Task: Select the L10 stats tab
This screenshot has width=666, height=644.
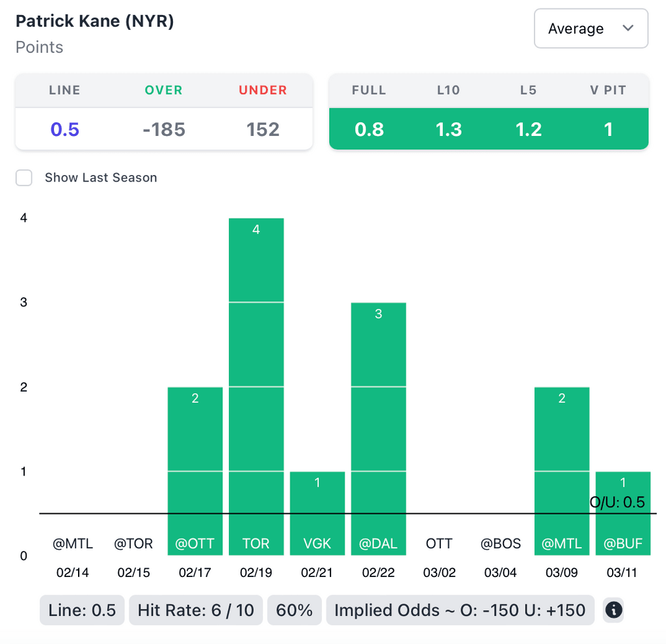Action: coord(448,90)
